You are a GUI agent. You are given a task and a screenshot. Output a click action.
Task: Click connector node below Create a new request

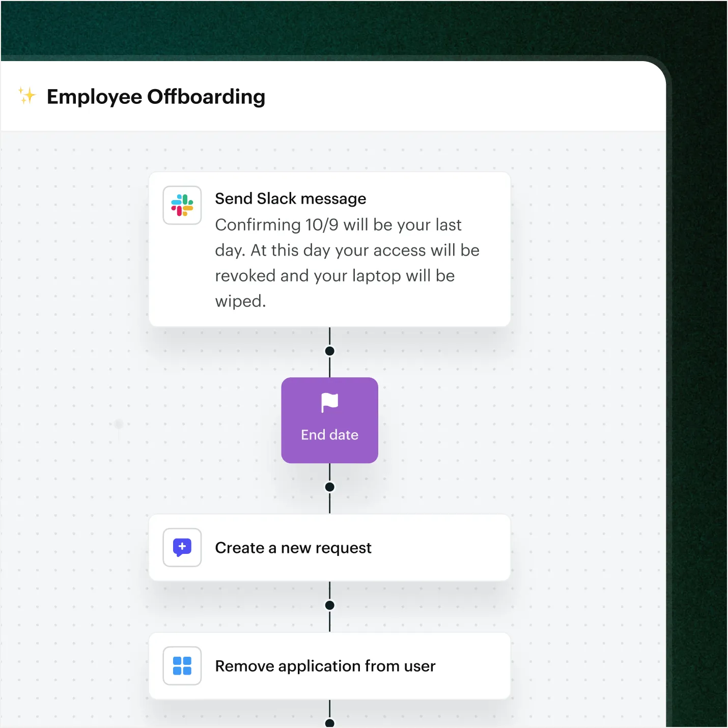[x=330, y=605]
